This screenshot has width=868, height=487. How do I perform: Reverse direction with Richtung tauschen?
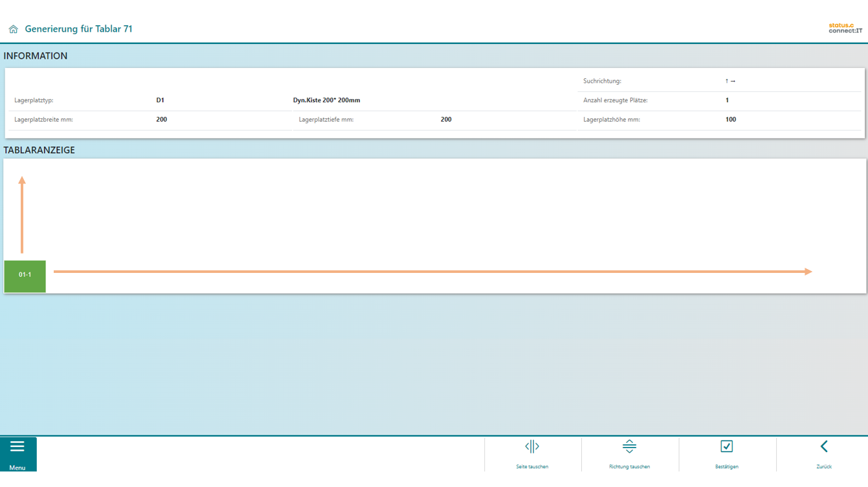[x=629, y=453]
